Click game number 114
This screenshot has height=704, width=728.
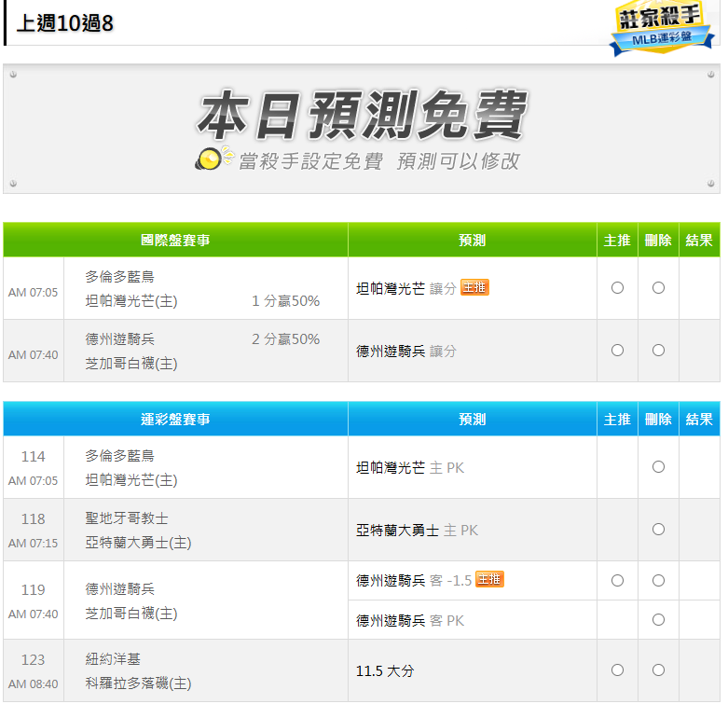point(33,457)
